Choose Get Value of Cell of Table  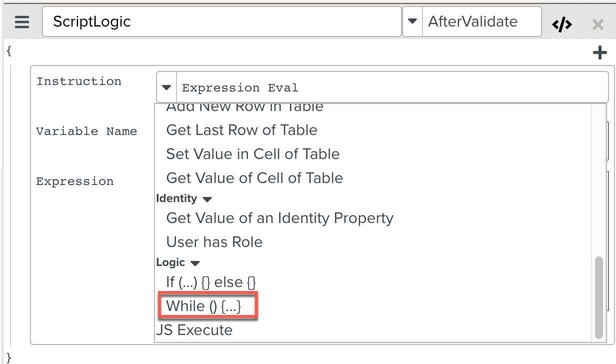pos(254,178)
